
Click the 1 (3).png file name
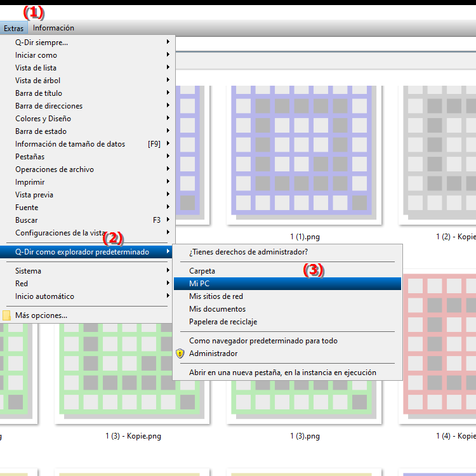[x=305, y=436]
